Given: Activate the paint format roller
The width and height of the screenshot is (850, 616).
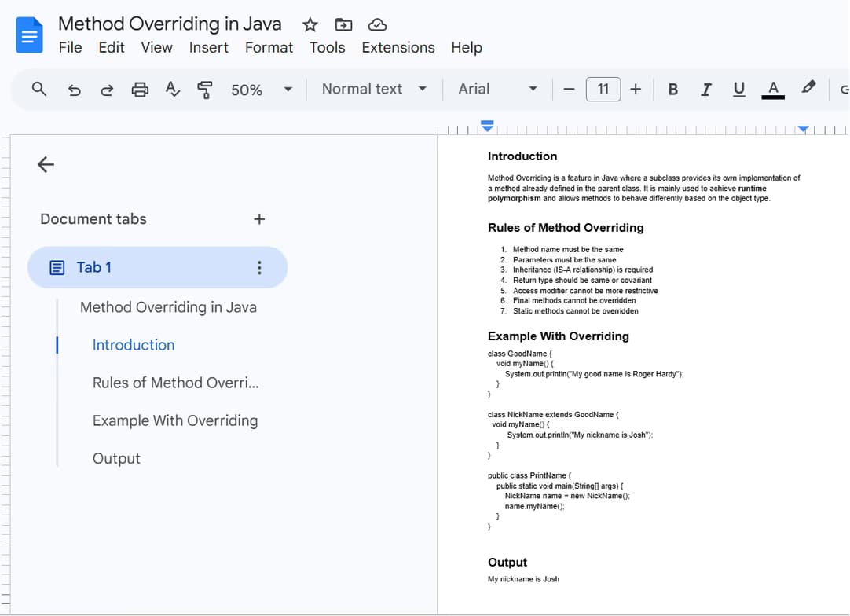Looking at the screenshot, I should pyautogui.click(x=205, y=90).
